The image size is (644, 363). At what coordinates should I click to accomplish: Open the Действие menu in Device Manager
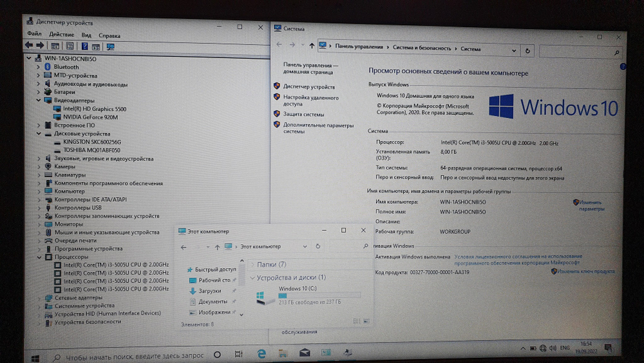(62, 35)
